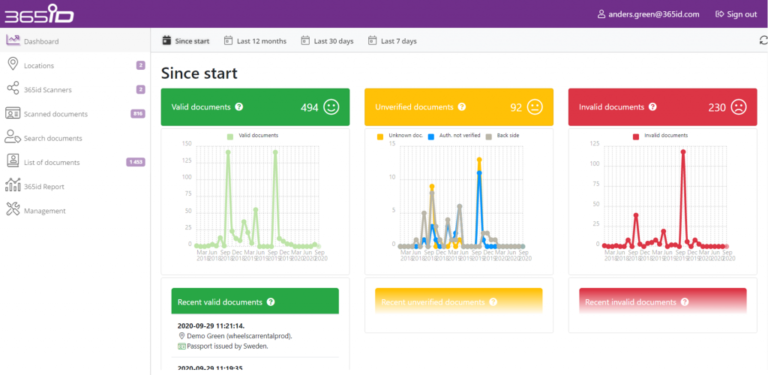Click the calendar icon beside Last 30 days
This screenshot has width=768, height=375.
[x=305, y=41]
